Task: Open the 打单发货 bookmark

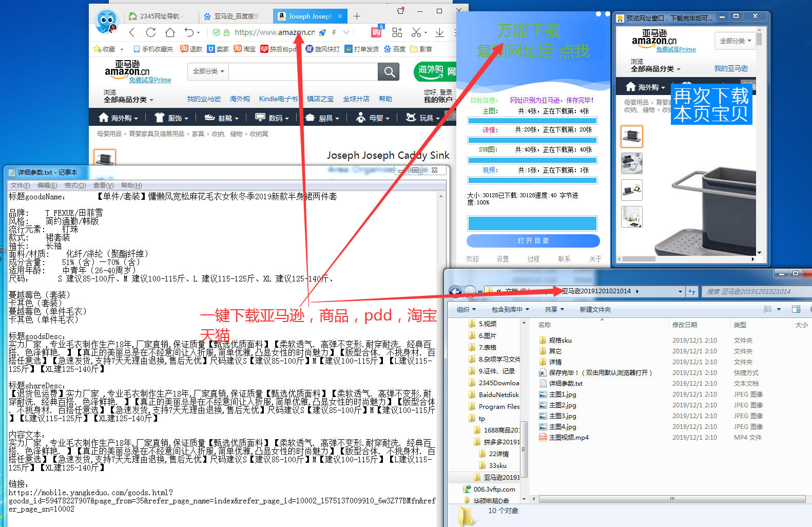Action: [362, 49]
